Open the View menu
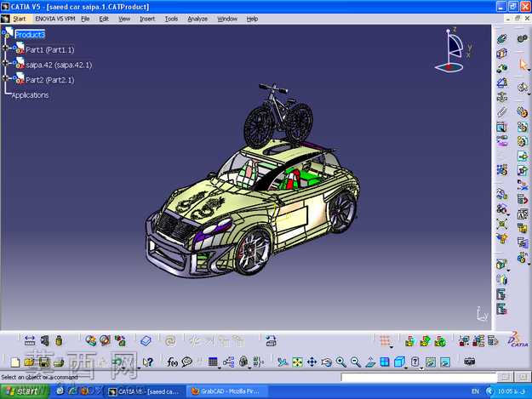Screen dimensions: 532x399 (124, 19)
